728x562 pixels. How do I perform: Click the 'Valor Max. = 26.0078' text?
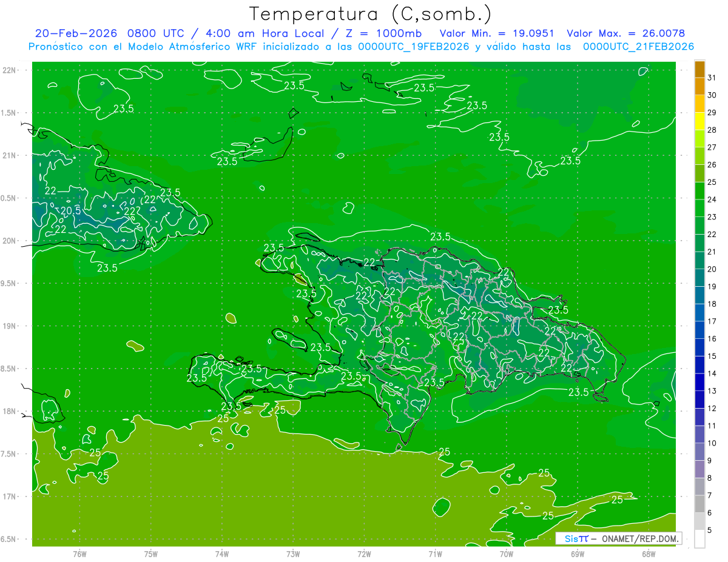point(625,33)
